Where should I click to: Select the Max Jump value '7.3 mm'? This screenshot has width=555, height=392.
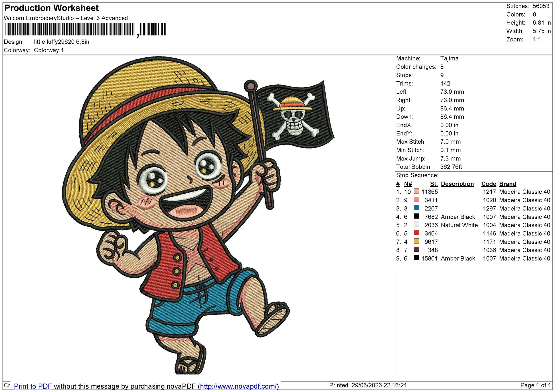click(450, 159)
